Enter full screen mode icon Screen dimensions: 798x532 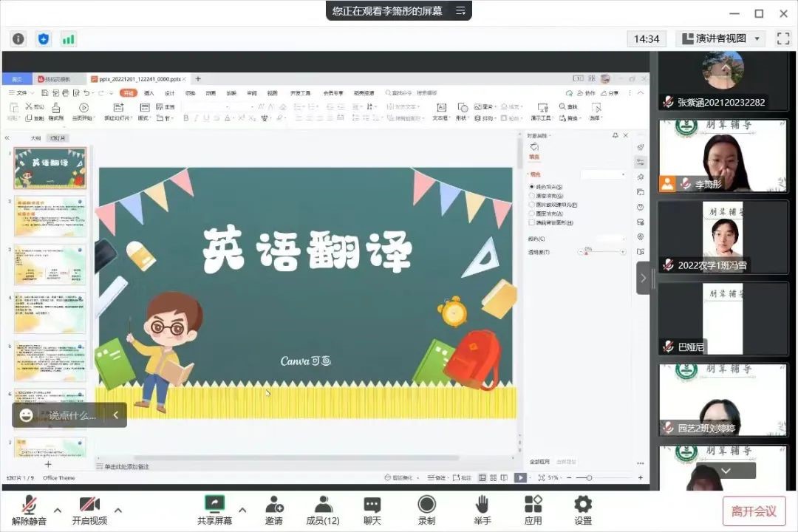coord(782,39)
